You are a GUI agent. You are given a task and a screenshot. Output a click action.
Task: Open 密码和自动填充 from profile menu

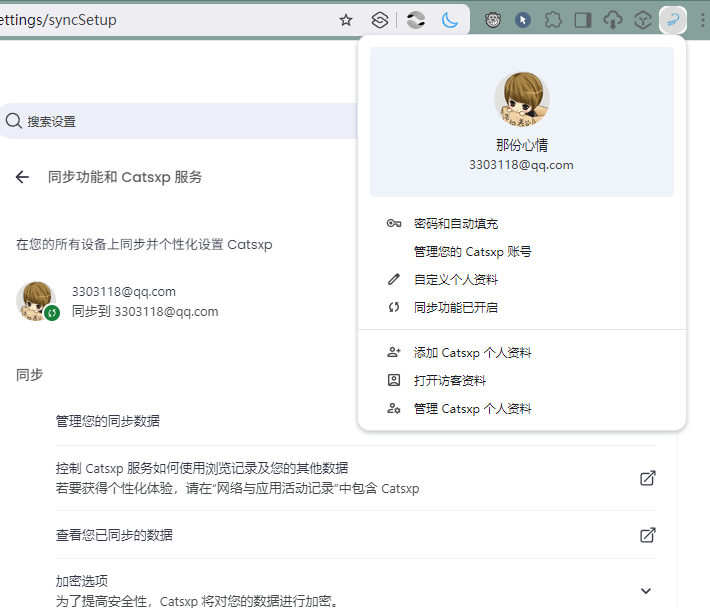coord(522,224)
